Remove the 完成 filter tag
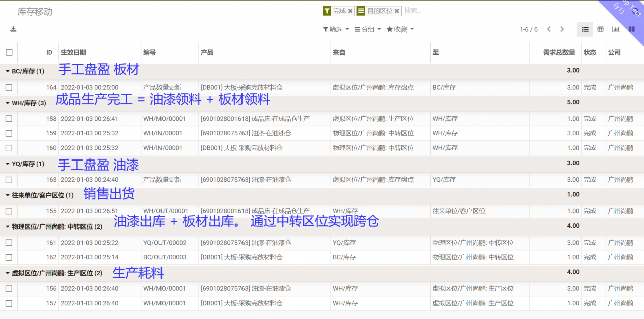 (x=350, y=11)
